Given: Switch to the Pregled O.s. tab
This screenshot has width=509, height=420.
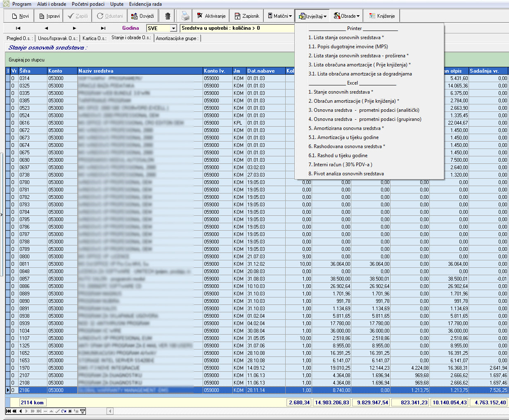Looking at the screenshot, I should [19, 38].
